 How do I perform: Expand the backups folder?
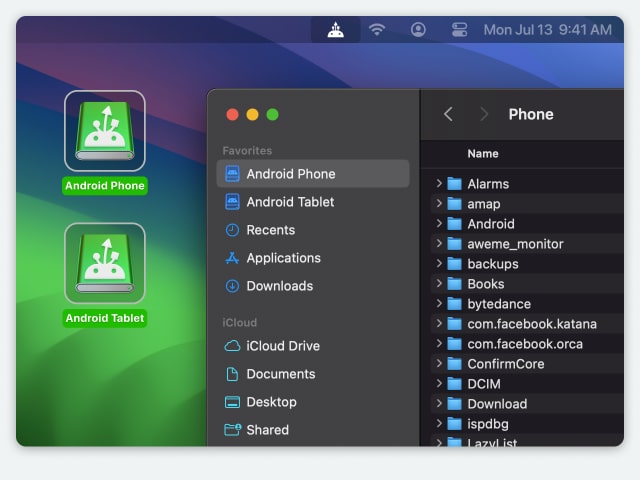[x=439, y=263]
